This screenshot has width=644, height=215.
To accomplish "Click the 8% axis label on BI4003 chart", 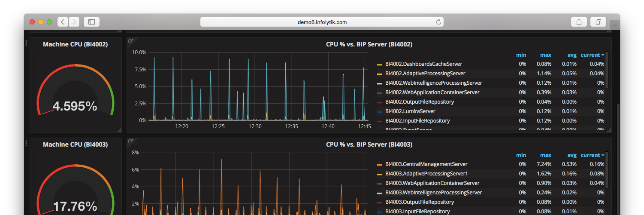I will tap(136, 153).
